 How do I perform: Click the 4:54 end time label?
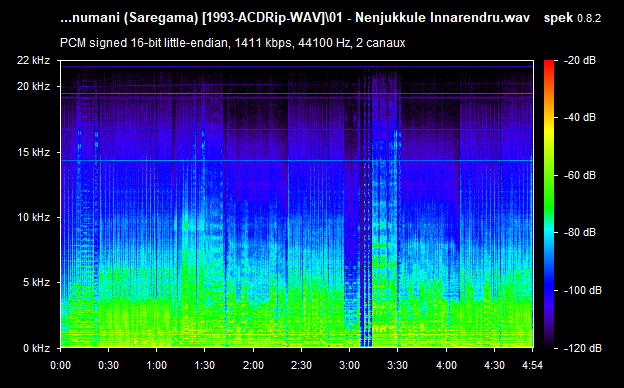coord(532,365)
